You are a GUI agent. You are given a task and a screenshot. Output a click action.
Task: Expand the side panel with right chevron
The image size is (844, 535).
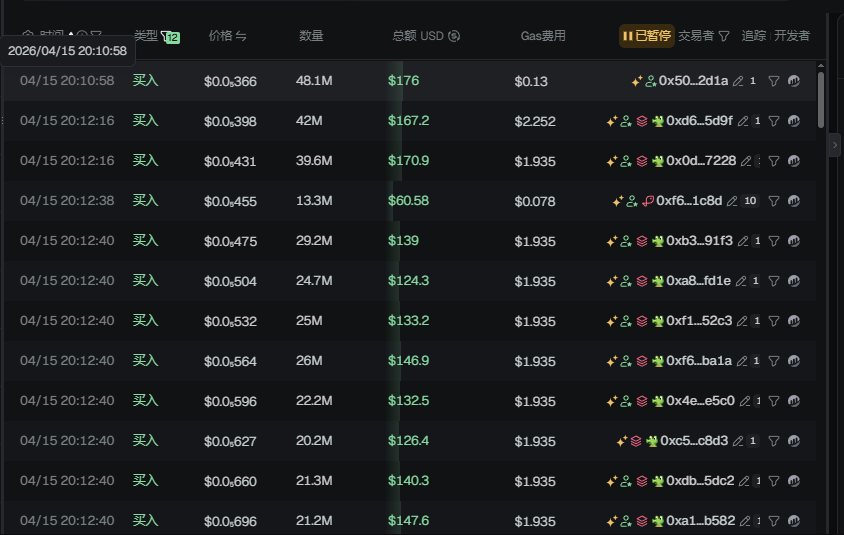(835, 145)
